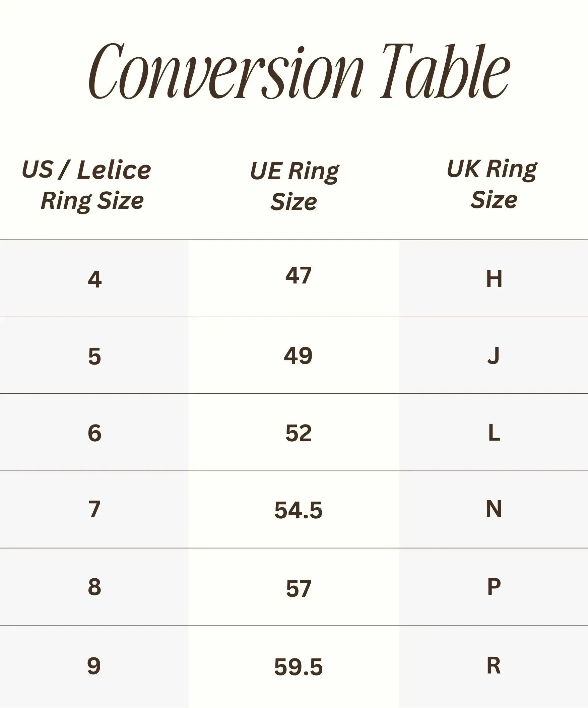This screenshot has width=588, height=708.
Task: Click the UE Ring Size column header
Action: pos(295,186)
